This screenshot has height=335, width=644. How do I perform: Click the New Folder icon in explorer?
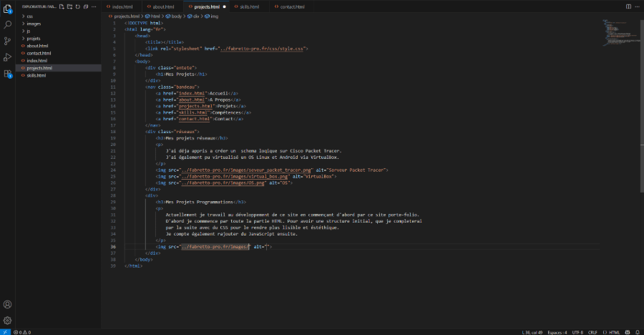coord(70,6)
